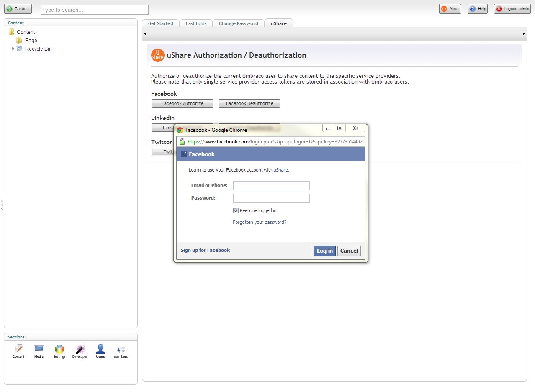Close the Facebook popup window
Viewport: 535px width, 392px height.
pos(355,128)
